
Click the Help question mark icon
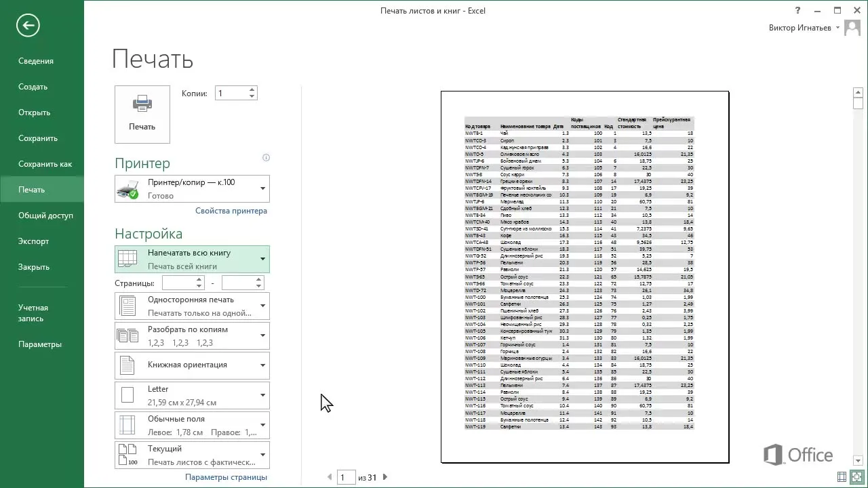coord(798,10)
